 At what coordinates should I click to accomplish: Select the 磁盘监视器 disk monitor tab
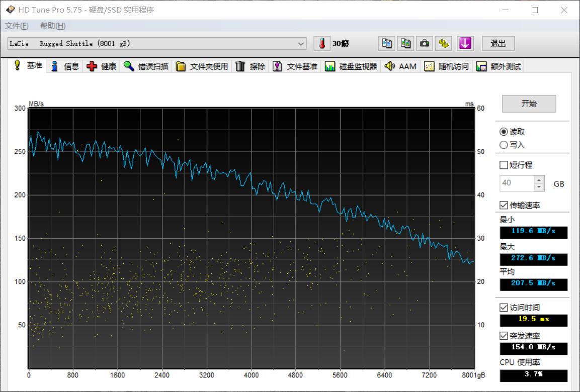(351, 66)
